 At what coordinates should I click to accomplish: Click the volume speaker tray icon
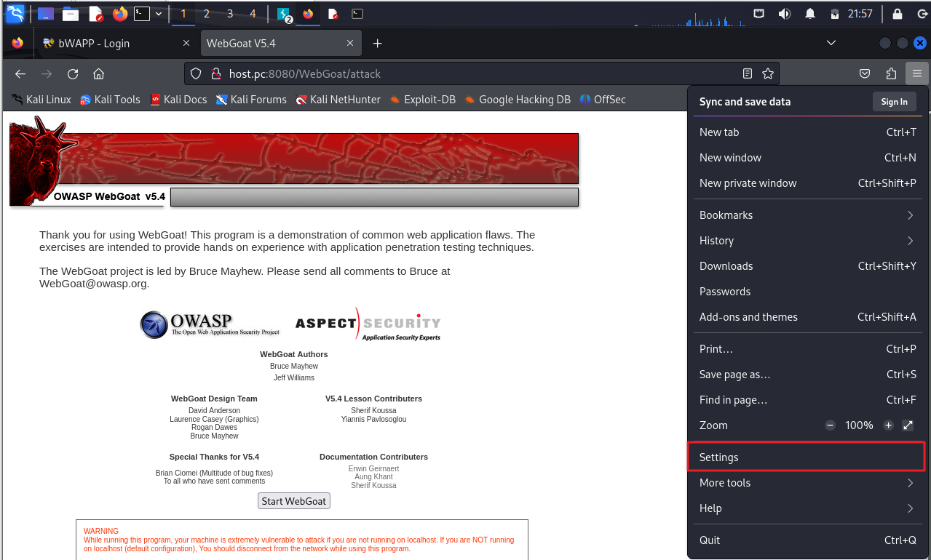(784, 13)
